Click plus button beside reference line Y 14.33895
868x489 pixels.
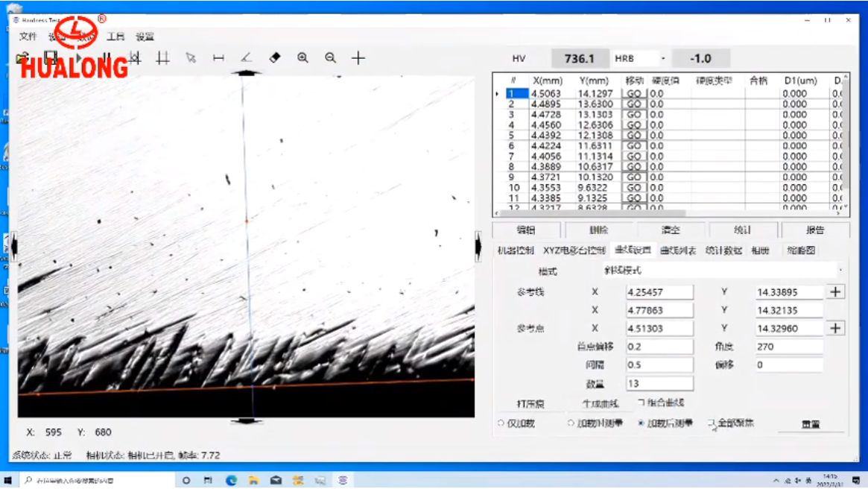(x=835, y=292)
